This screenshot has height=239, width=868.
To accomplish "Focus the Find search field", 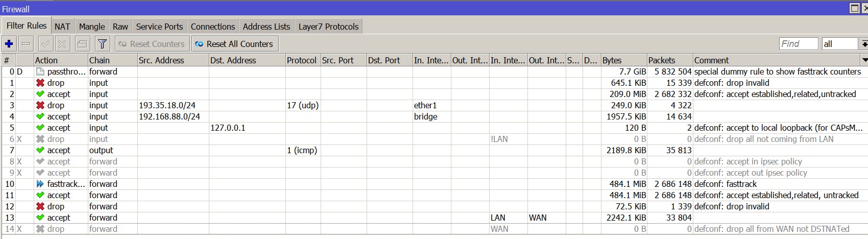I will pos(799,44).
